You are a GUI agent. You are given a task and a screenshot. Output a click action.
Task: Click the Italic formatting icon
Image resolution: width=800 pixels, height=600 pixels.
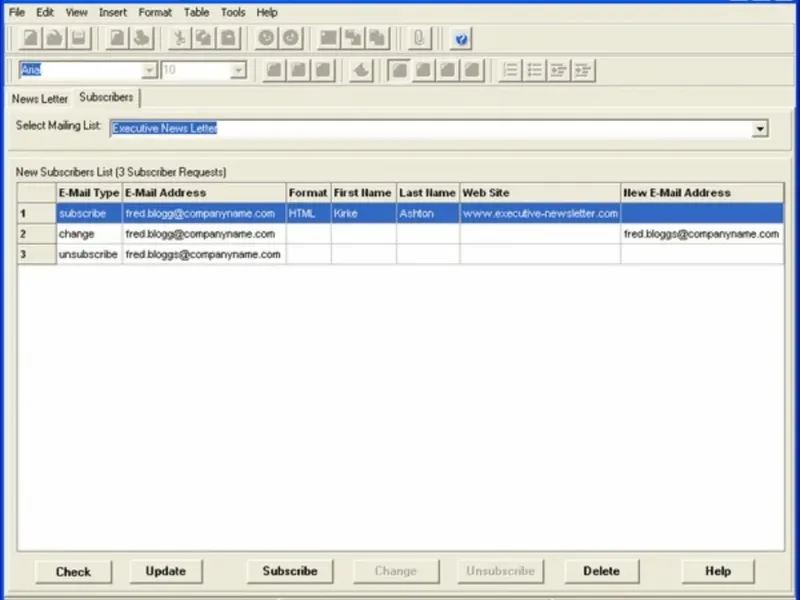coord(298,70)
